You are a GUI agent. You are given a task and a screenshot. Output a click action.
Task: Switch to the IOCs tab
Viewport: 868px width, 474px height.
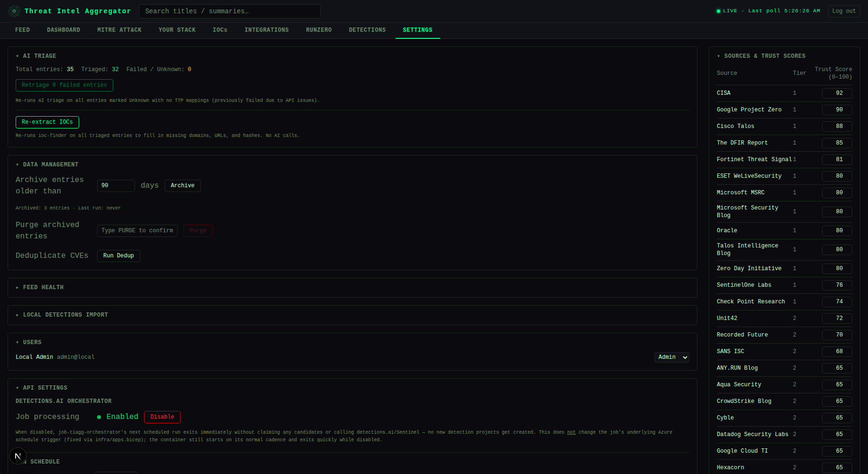click(x=220, y=30)
